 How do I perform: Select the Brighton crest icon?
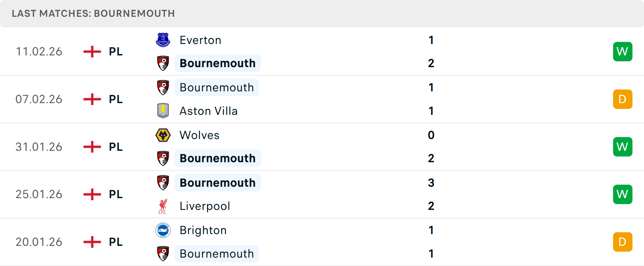tap(163, 230)
